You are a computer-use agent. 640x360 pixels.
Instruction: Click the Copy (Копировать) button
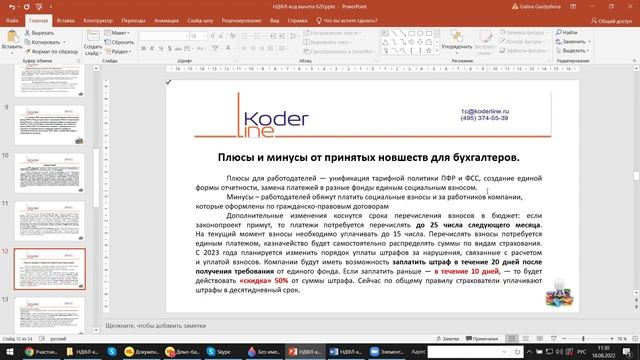[x=42, y=42]
